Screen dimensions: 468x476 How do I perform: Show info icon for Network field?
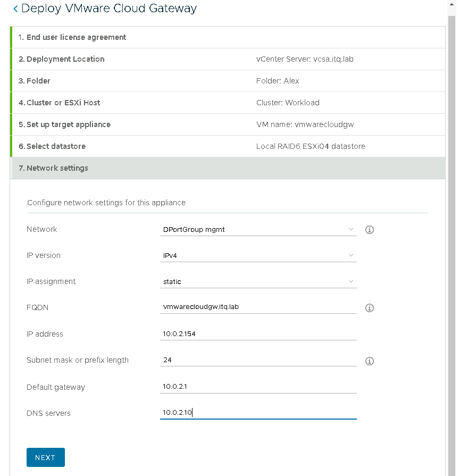(370, 230)
